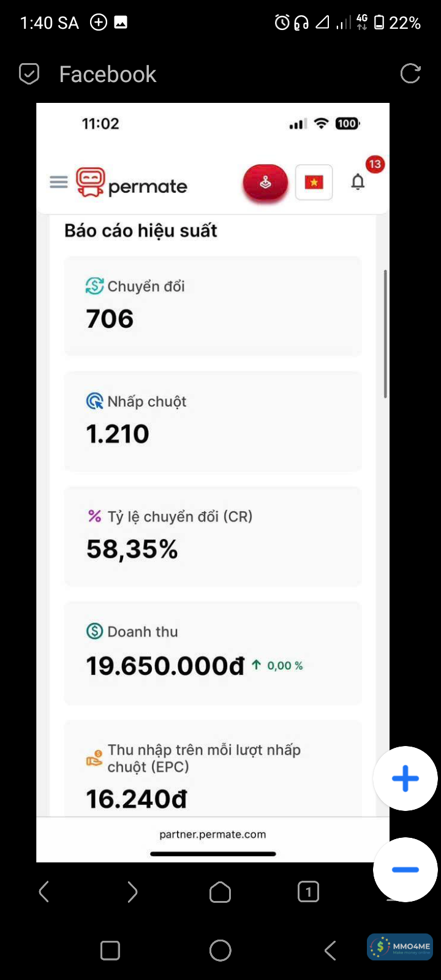Tap the security shield icon beside Facebook
441x980 pixels.
pos(29,74)
